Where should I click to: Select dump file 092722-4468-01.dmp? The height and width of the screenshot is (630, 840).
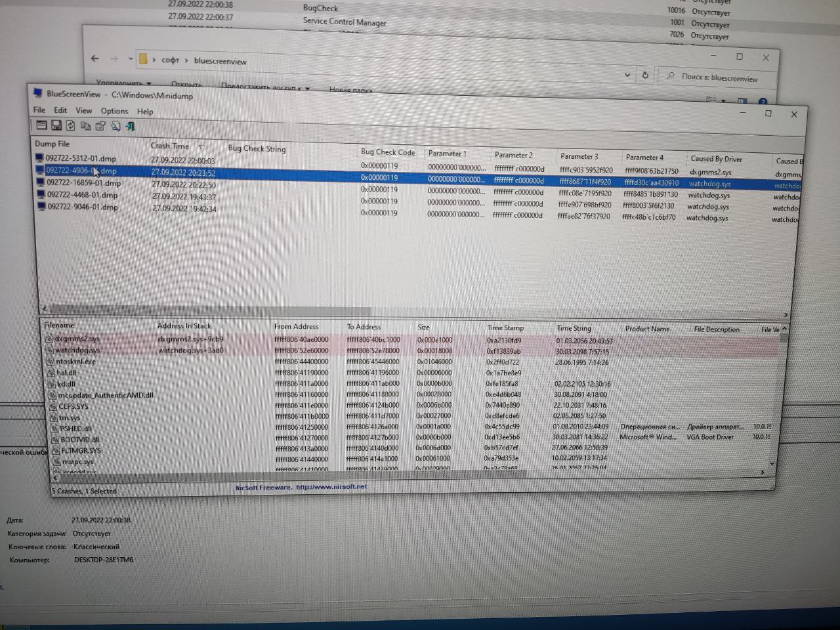pos(82,195)
